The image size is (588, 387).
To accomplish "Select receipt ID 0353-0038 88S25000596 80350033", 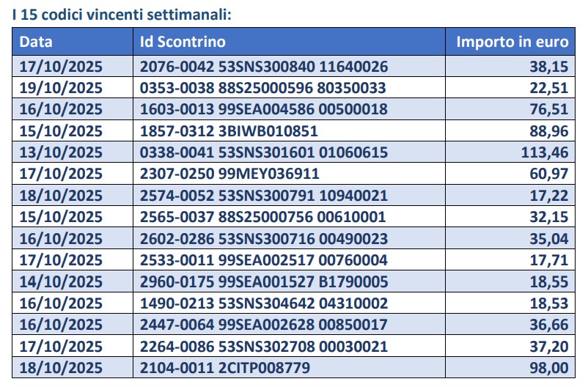I will [263, 88].
